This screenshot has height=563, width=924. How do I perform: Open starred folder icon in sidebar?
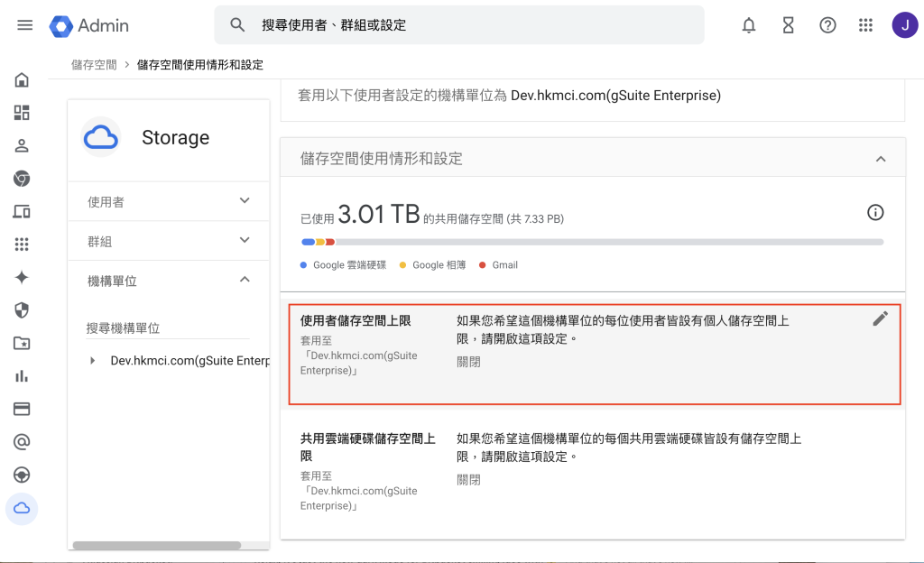point(22,344)
